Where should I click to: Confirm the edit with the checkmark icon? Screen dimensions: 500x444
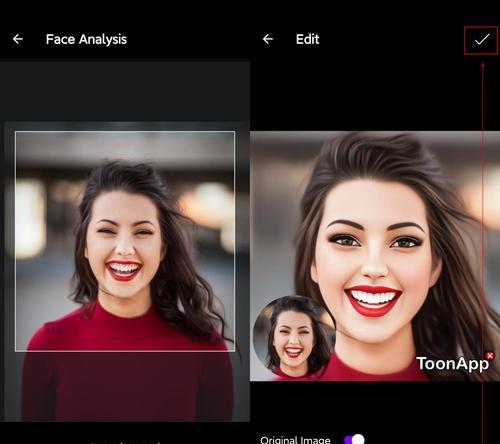coord(481,40)
